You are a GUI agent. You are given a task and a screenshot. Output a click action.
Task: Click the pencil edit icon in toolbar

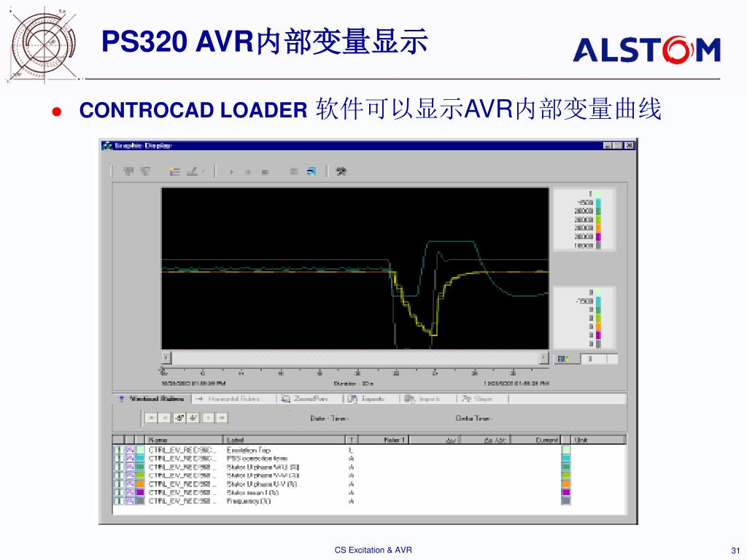[192, 171]
